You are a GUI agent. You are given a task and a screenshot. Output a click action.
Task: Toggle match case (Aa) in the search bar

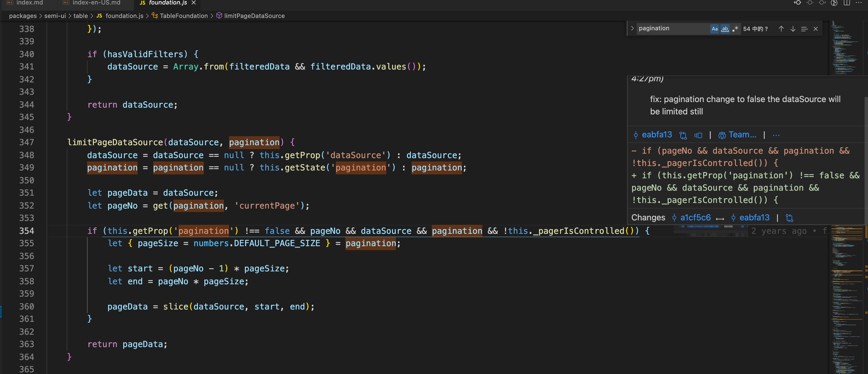pos(715,29)
